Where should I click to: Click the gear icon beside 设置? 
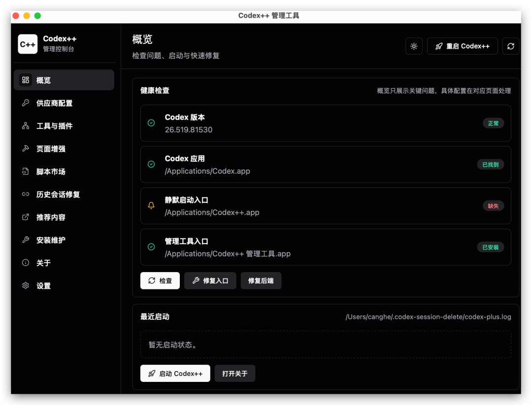tap(26, 286)
